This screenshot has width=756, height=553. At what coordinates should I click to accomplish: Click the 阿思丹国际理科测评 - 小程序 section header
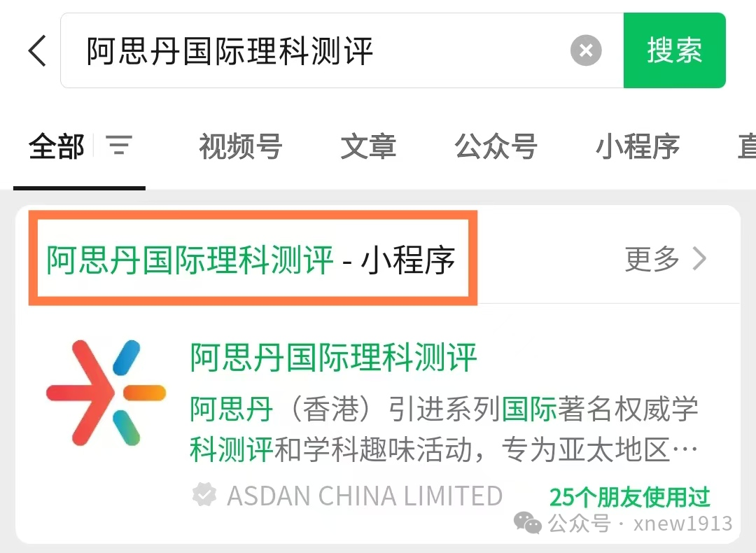click(x=251, y=260)
